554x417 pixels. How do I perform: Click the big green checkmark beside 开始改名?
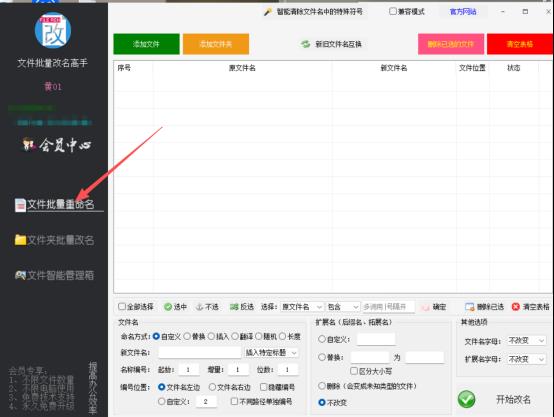466,399
